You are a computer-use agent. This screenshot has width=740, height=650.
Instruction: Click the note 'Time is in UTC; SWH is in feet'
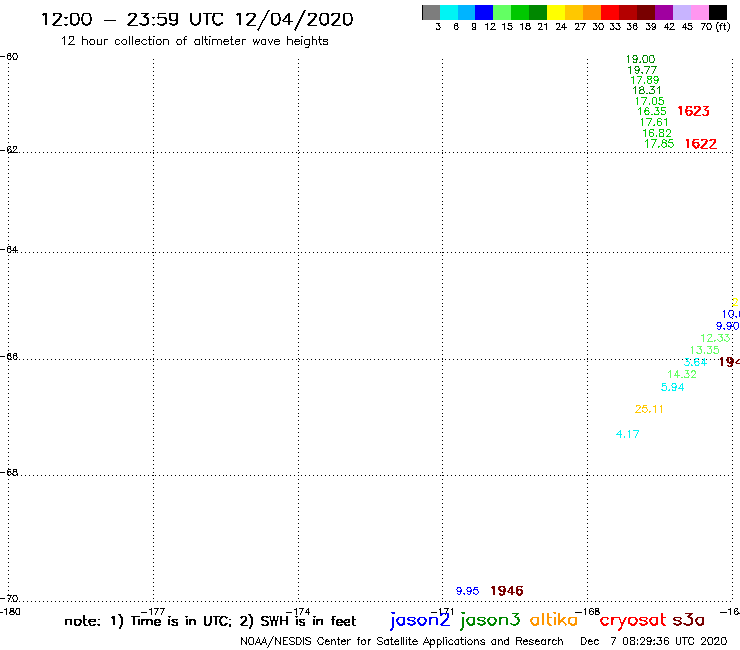click(x=210, y=621)
